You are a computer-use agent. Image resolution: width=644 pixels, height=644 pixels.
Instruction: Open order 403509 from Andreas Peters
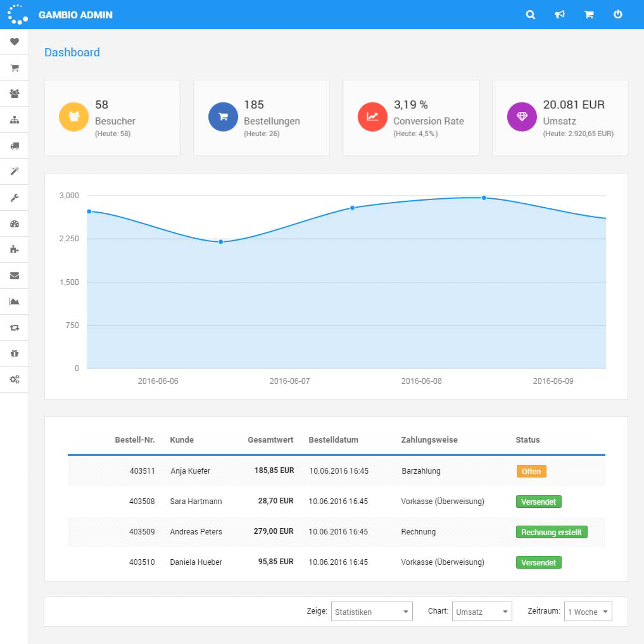point(142,532)
